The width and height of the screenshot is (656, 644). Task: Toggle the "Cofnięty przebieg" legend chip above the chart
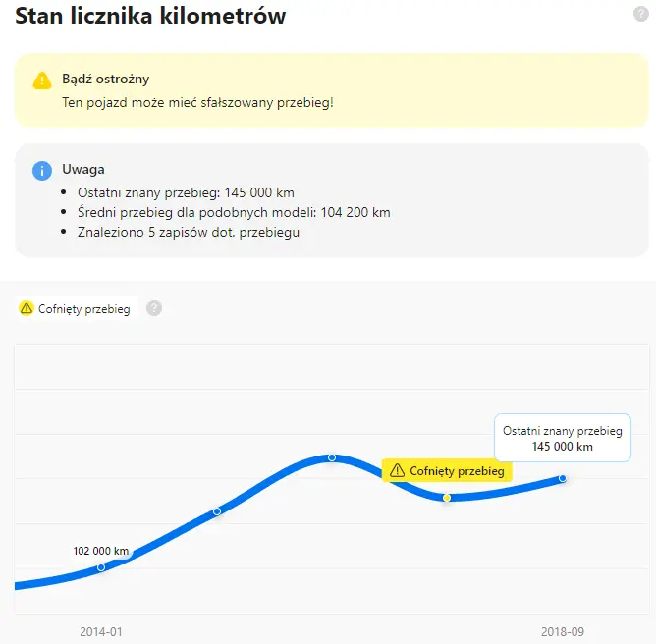[75, 308]
